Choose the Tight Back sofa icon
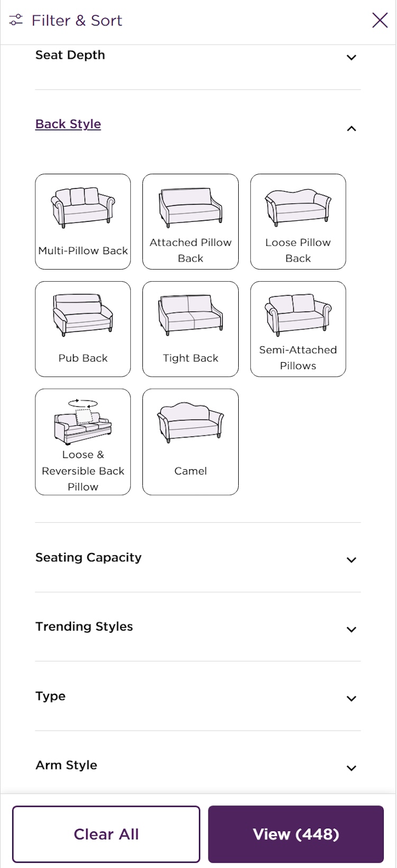The image size is (397, 868). 191,316
